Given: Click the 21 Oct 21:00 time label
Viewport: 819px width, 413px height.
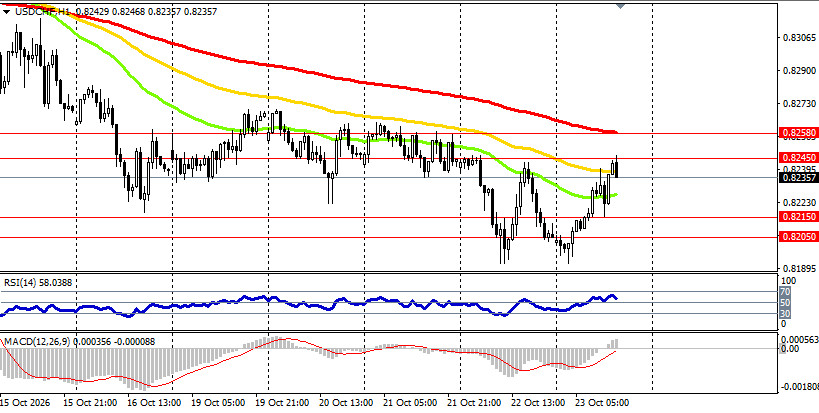Looking at the screenshot, I should [474, 403].
